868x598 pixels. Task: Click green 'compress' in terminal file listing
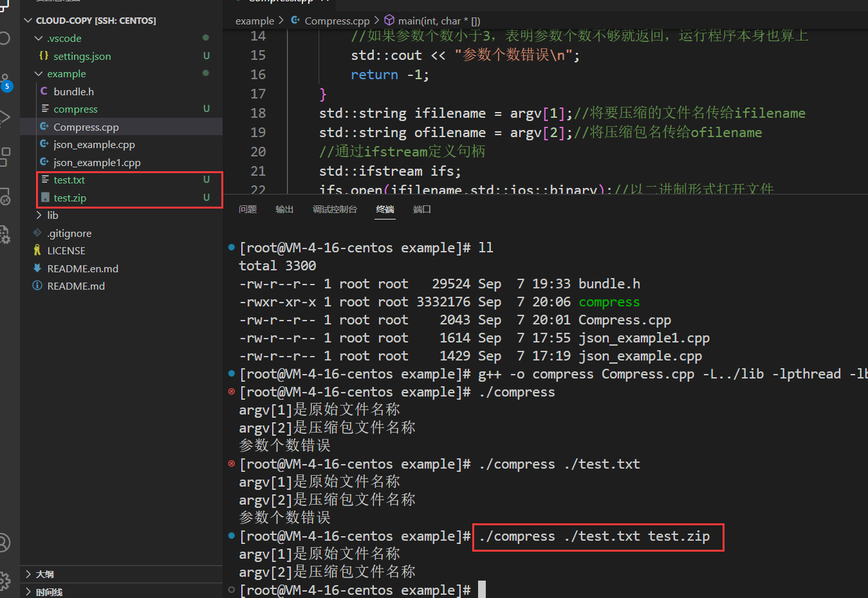609,302
